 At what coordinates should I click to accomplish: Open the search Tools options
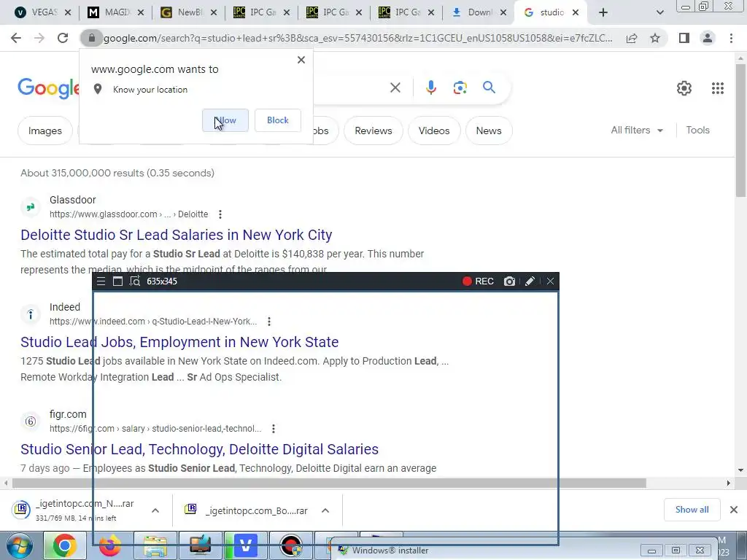[x=697, y=130]
